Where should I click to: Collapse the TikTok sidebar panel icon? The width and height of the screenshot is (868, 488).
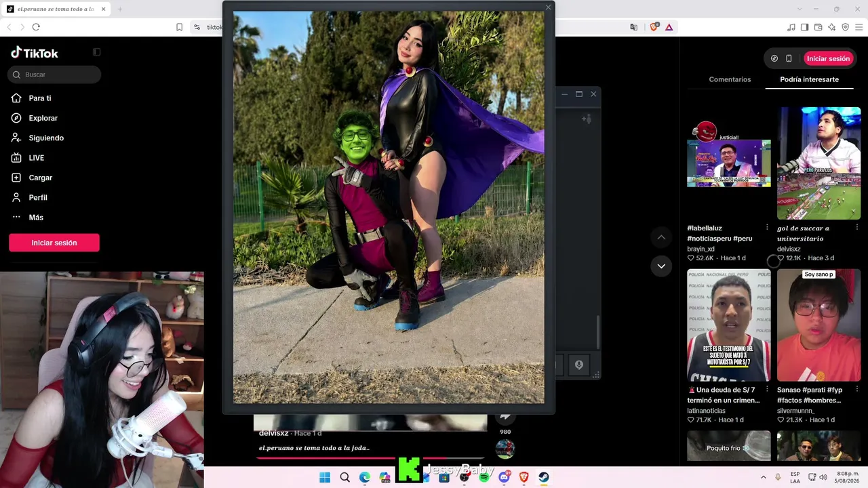tap(96, 52)
